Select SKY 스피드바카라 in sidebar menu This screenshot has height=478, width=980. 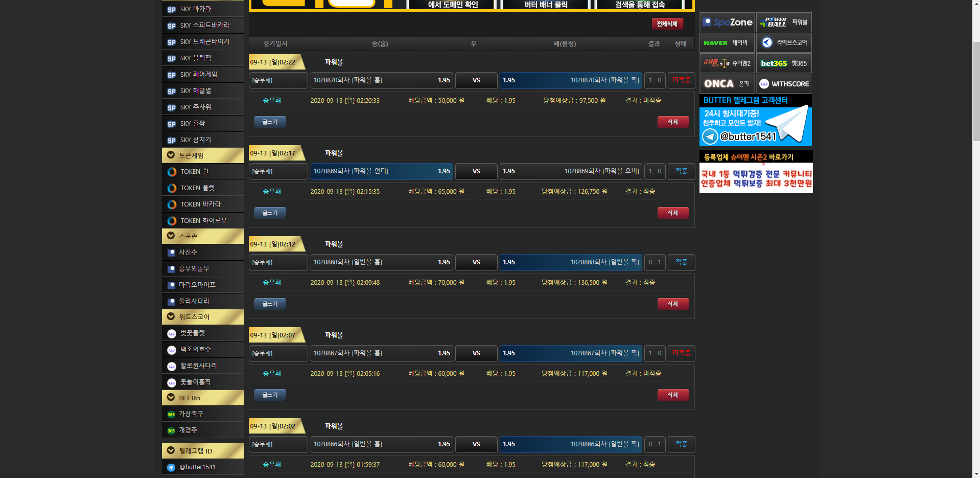point(204,25)
